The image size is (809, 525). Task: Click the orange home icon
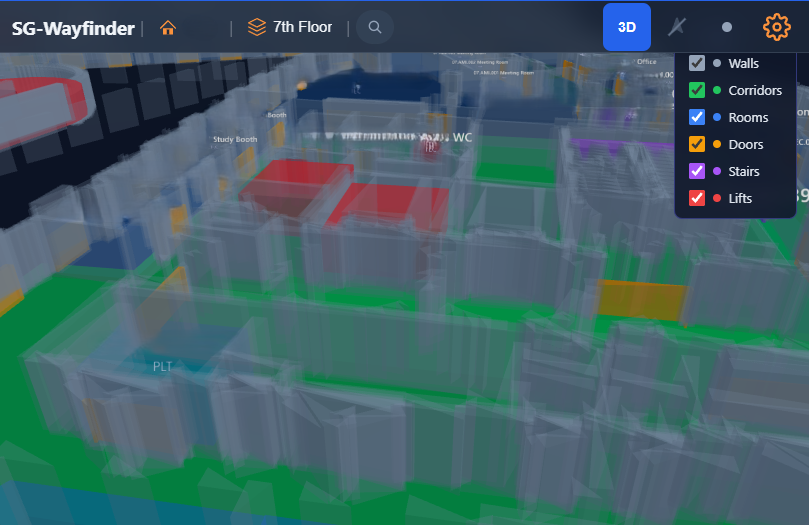click(168, 27)
